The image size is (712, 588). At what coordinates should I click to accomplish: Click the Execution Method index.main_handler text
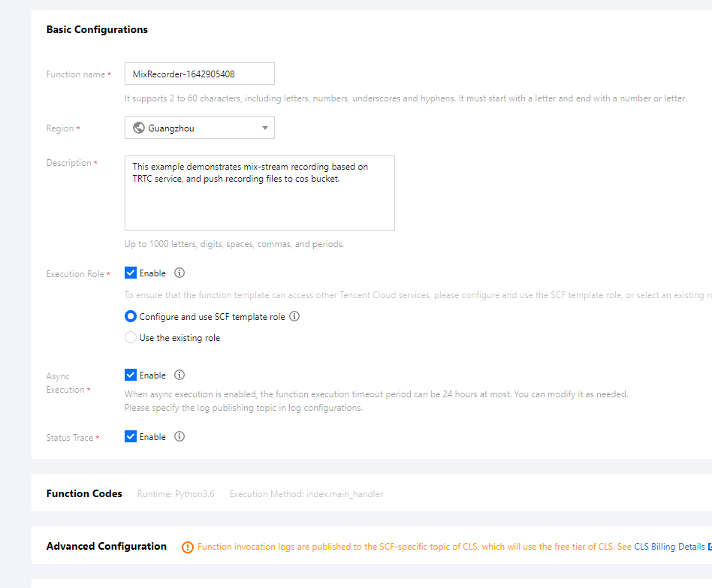pyautogui.click(x=306, y=494)
